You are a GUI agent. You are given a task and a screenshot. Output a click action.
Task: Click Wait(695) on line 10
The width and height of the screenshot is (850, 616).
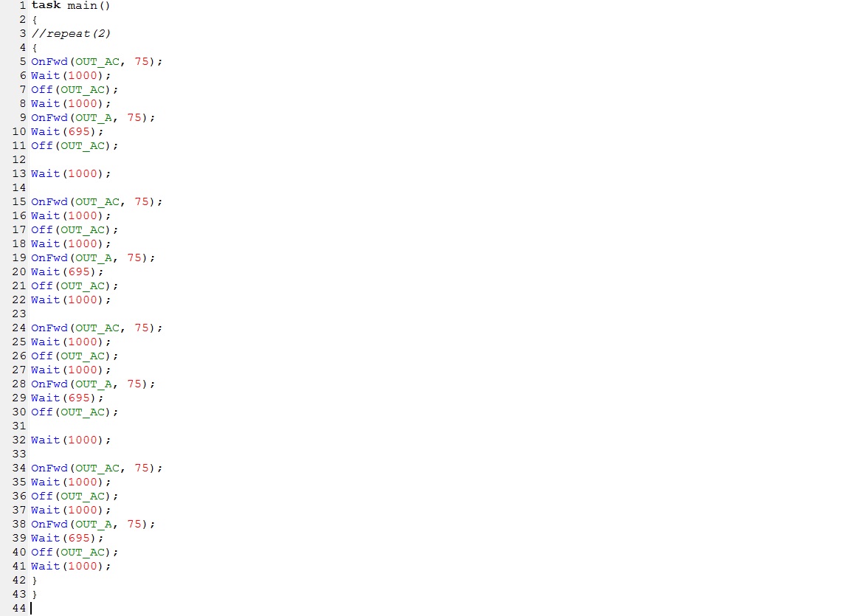pos(66,131)
